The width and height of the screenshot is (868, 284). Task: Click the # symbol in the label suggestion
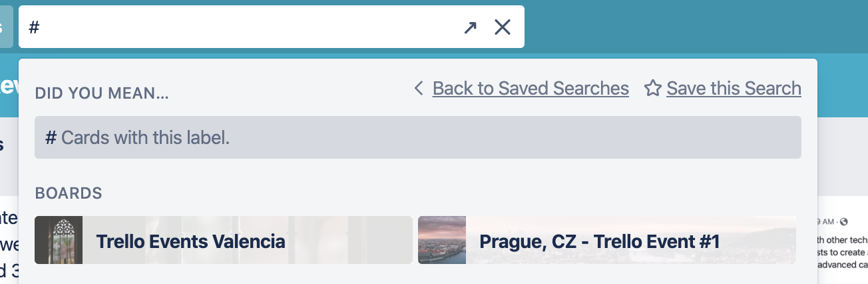point(51,138)
